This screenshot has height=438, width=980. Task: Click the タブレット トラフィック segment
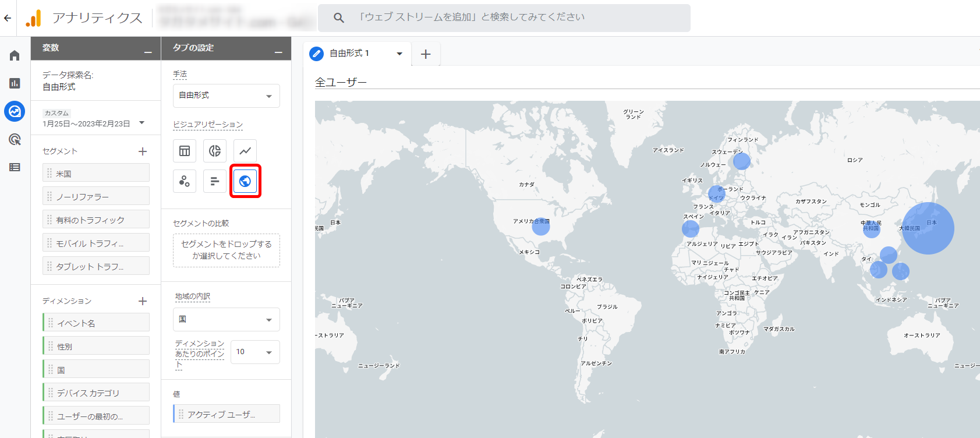96,267
